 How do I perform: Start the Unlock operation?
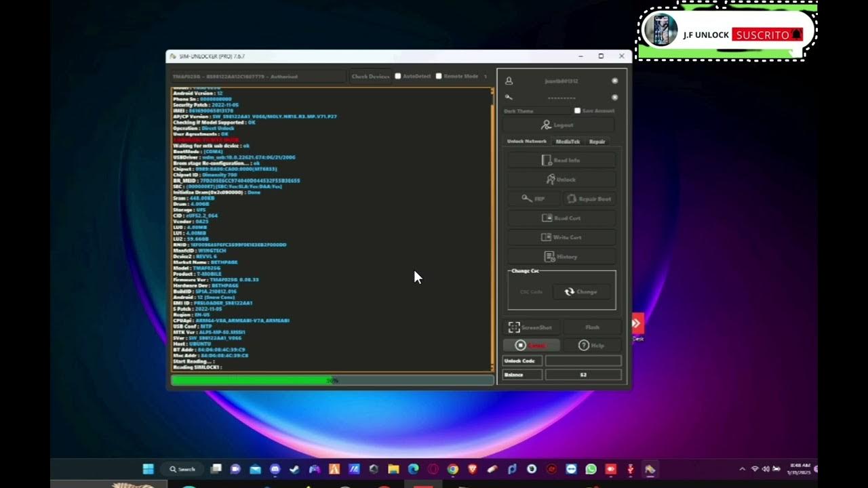(x=561, y=180)
